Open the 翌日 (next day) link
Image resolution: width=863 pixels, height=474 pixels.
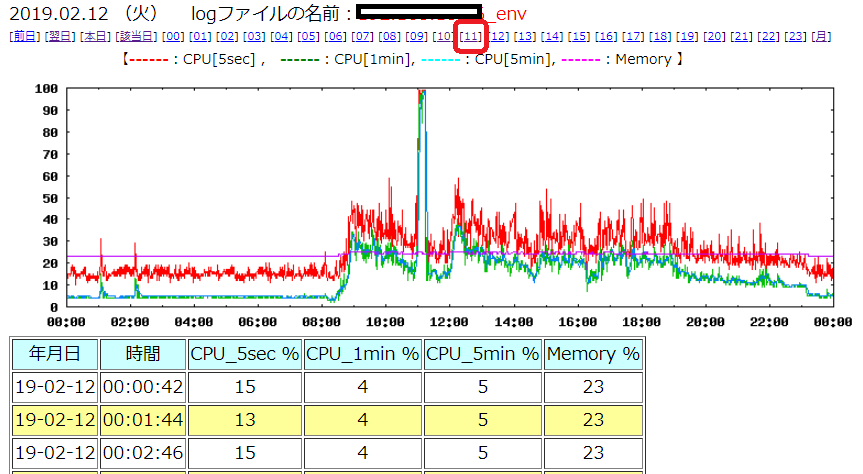point(61,36)
